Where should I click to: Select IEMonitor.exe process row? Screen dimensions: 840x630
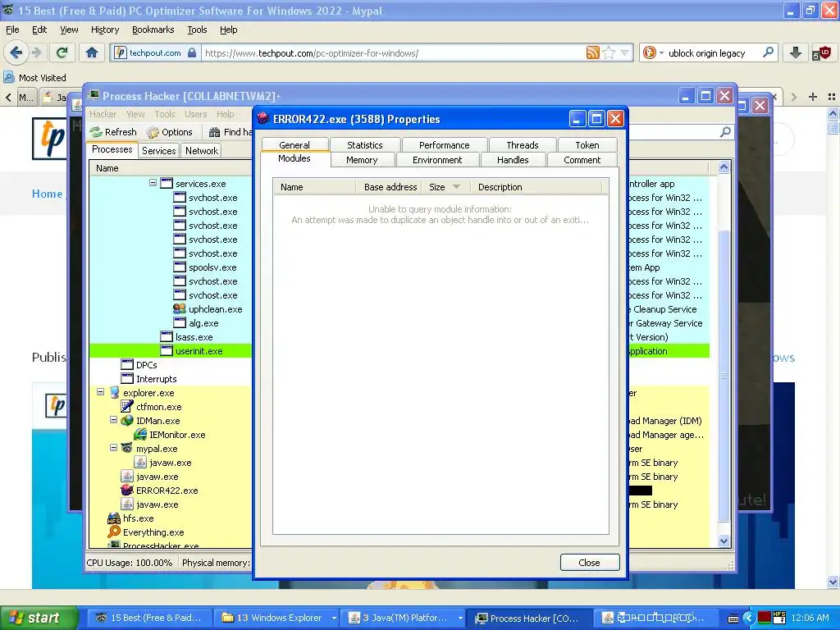[x=177, y=435]
